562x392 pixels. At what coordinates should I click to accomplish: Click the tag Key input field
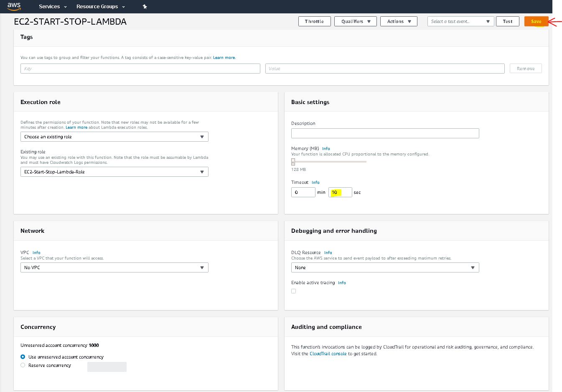(140, 69)
